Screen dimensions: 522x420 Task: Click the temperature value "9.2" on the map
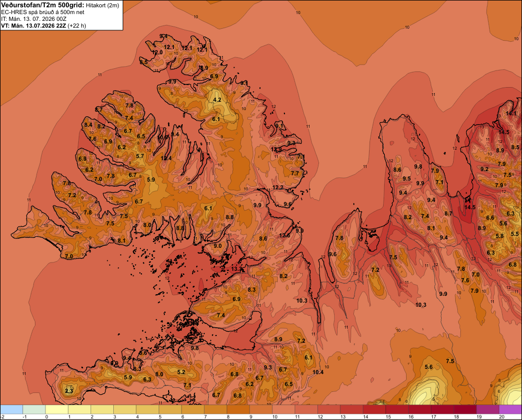[x=485, y=169]
